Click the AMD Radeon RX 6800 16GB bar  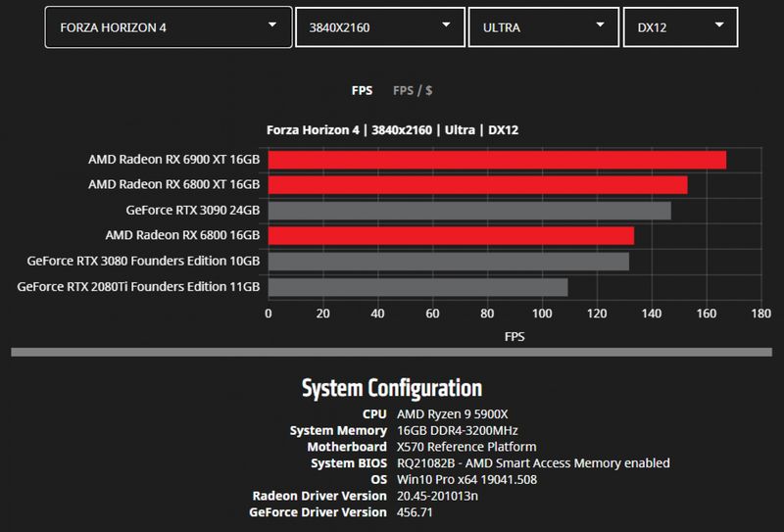pyautogui.click(x=451, y=235)
